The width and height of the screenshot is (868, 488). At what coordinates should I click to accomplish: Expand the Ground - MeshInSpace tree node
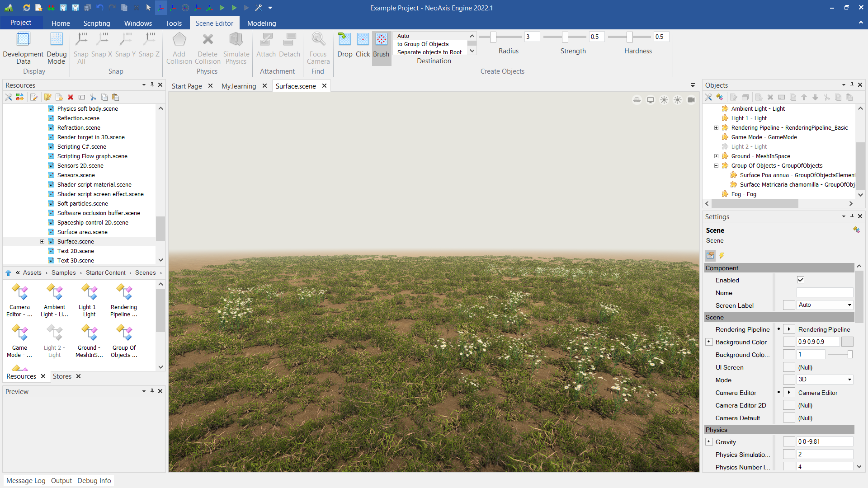tap(716, 156)
